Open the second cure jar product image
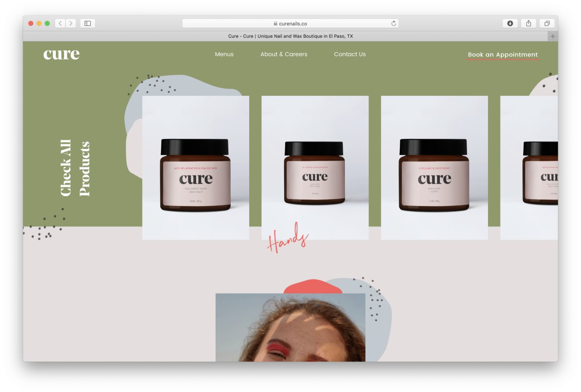This screenshot has height=392, width=581. tap(315, 167)
